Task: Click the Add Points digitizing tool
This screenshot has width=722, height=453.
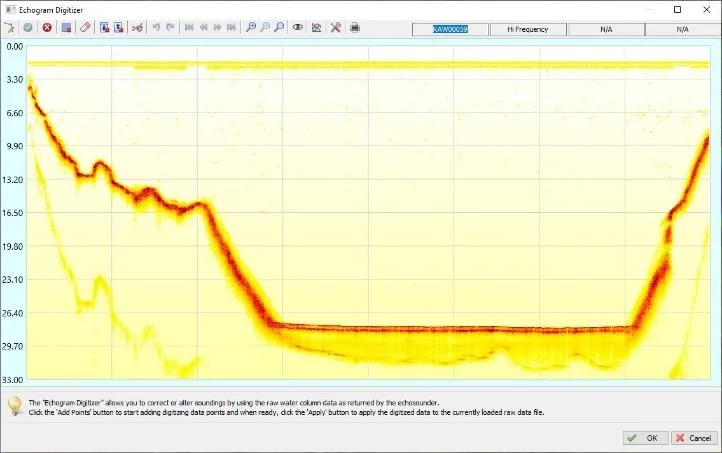Action: tap(9, 28)
